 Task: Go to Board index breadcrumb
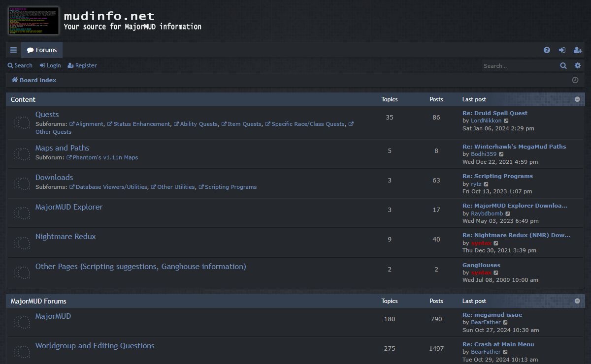(x=34, y=80)
